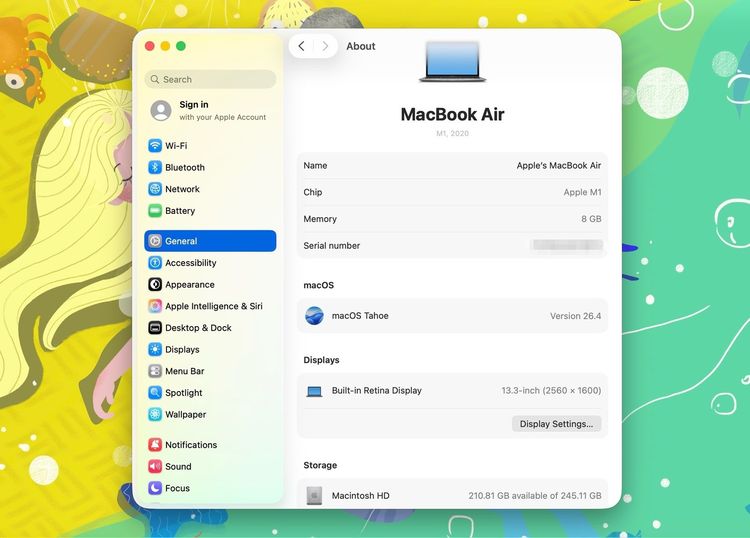750x538 pixels.
Task: Open the Wallpaper icon
Action: (155, 415)
